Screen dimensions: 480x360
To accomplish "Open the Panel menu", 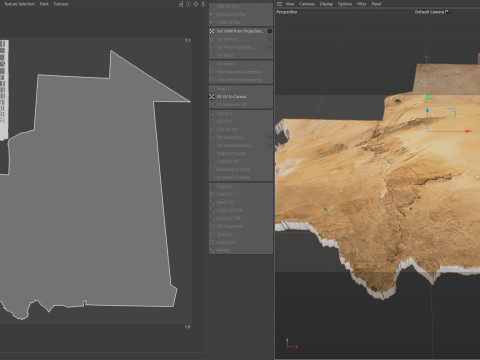I will [376, 4].
